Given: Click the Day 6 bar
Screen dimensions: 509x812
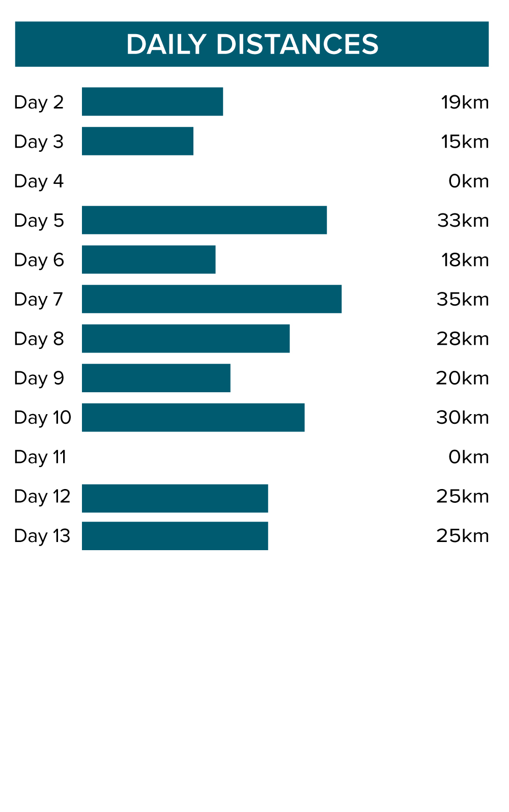Looking at the screenshot, I should pyautogui.click(x=149, y=260).
